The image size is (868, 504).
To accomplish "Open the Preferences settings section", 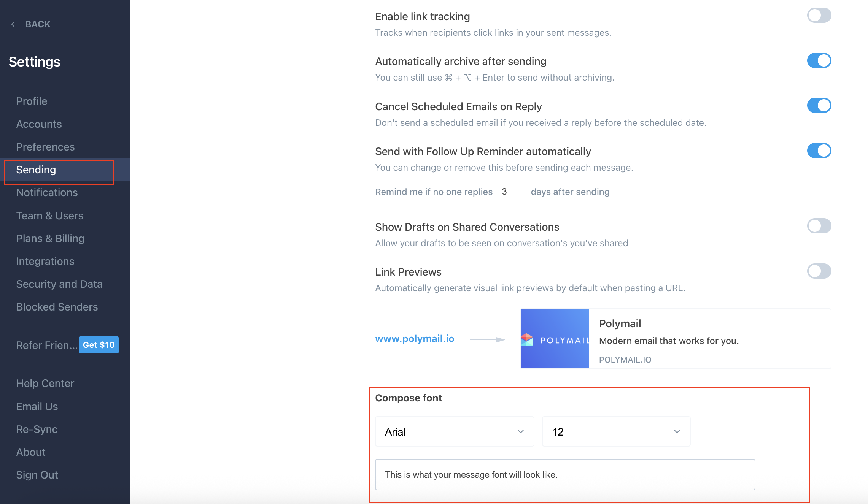I will [45, 147].
